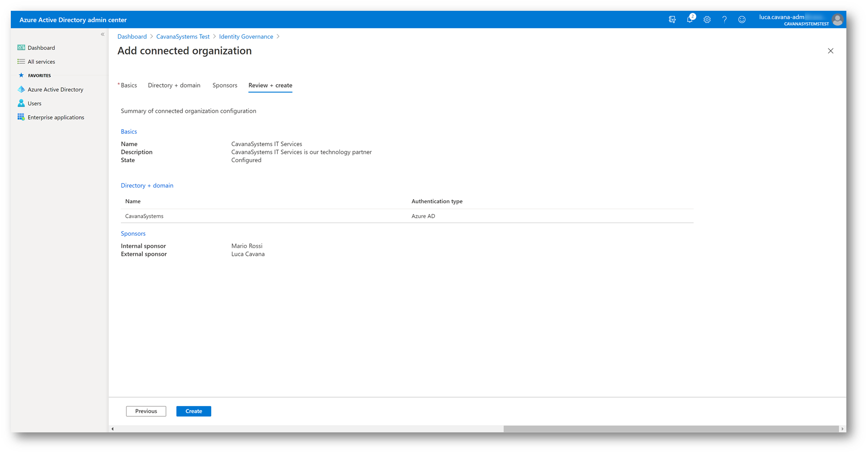The image size is (868, 454).
Task: Click the State label under Basics
Action: (x=128, y=160)
